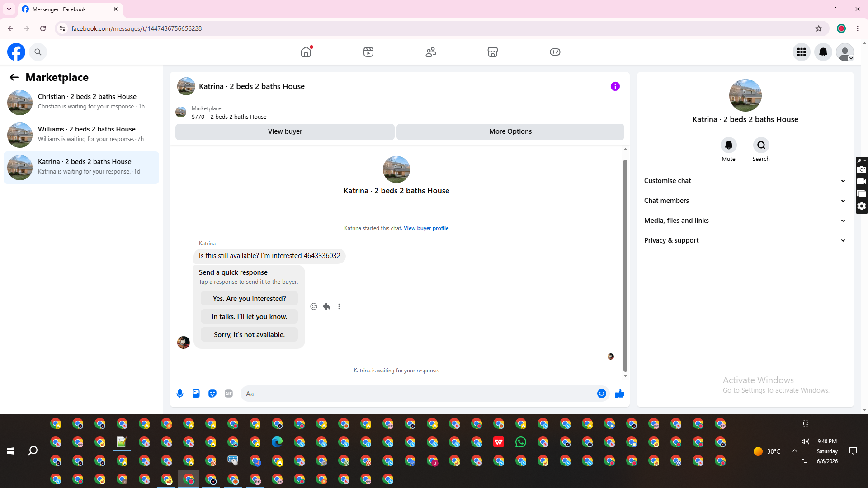This screenshot has width=868, height=488.
Task: Click the View buyer button
Action: click(285, 131)
